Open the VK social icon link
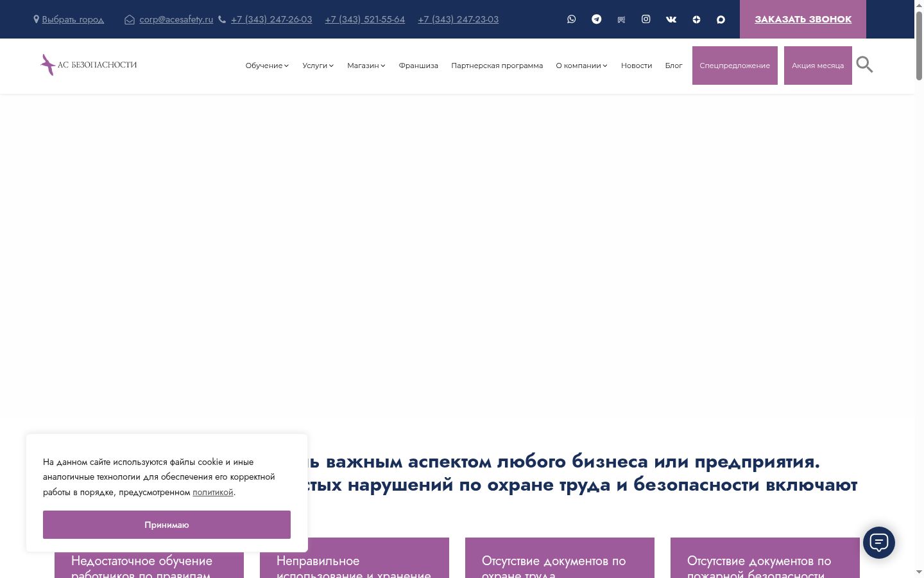924x578 pixels. click(671, 19)
